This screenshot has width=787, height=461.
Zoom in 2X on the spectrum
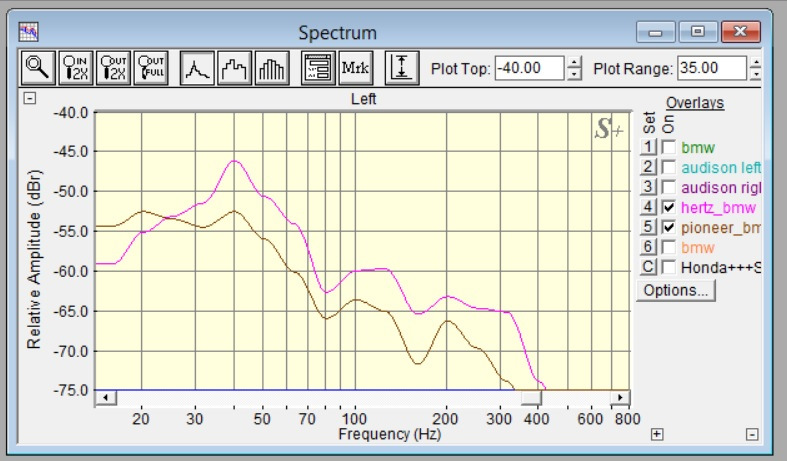(x=76, y=68)
